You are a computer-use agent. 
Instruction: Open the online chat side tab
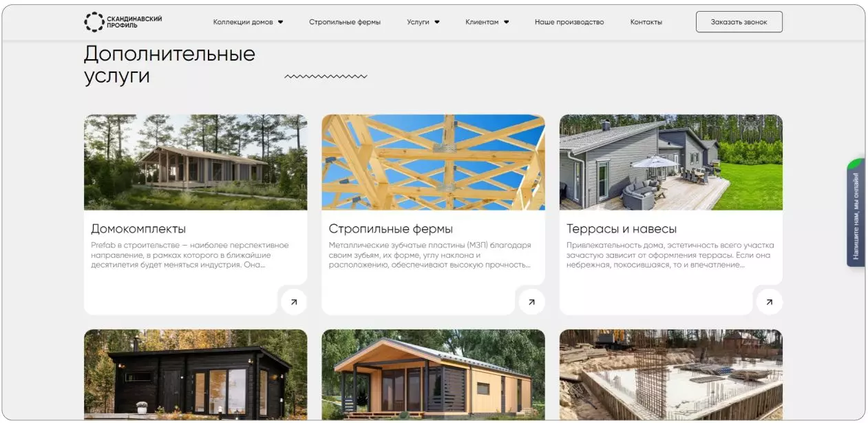point(856,213)
